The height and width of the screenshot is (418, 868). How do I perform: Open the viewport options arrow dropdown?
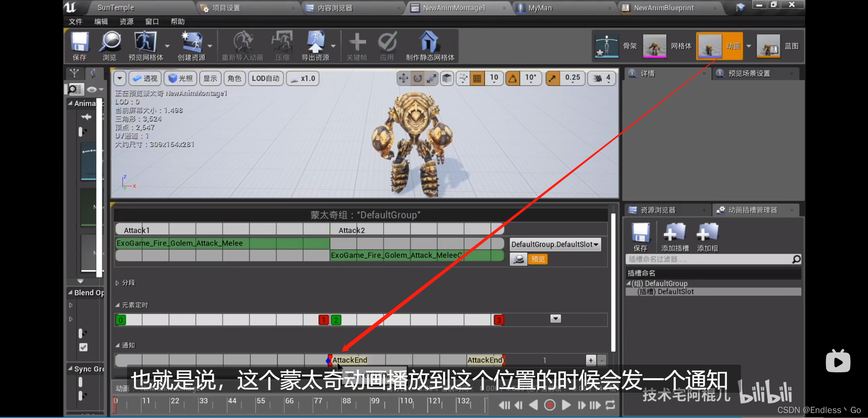click(x=119, y=78)
